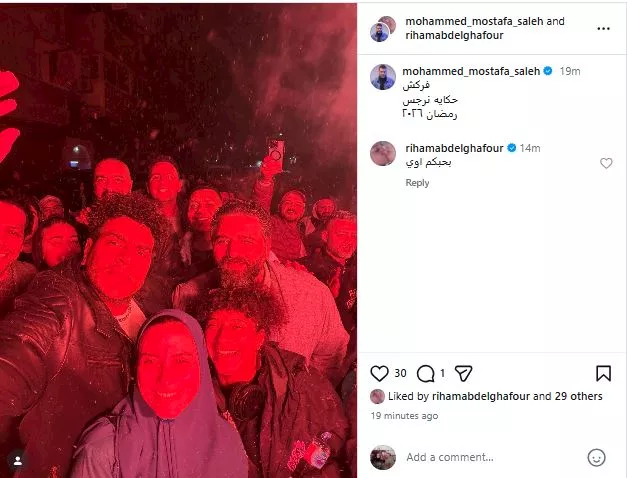Open the three-dot more options menu
The height and width of the screenshot is (478, 627).
pyautogui.click(x=603, y=28)
